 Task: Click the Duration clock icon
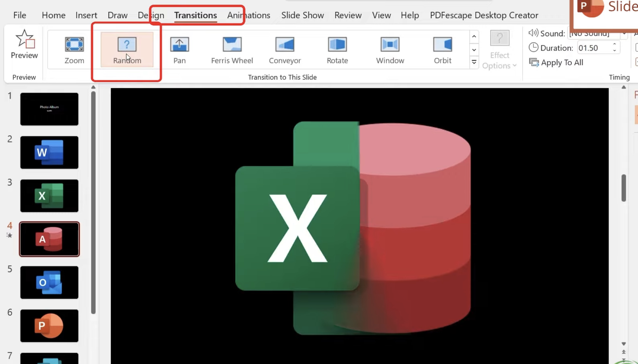533,48
